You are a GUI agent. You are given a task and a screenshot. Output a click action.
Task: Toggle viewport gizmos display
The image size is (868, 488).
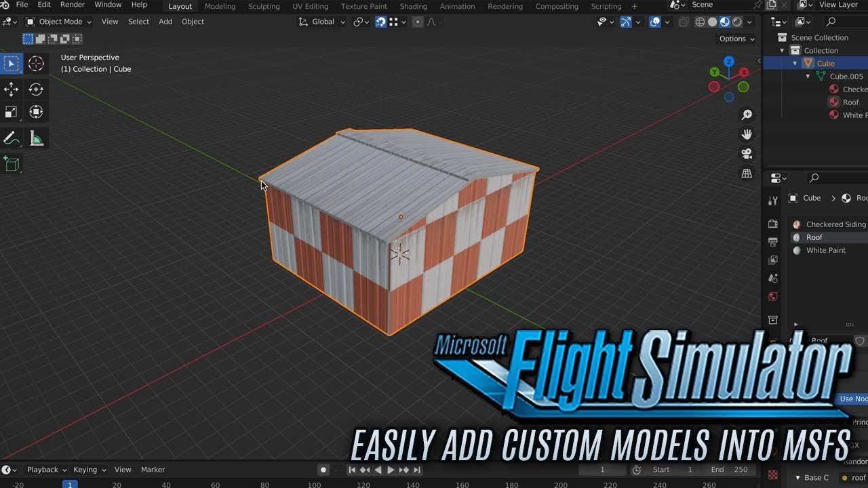[626, 22]
